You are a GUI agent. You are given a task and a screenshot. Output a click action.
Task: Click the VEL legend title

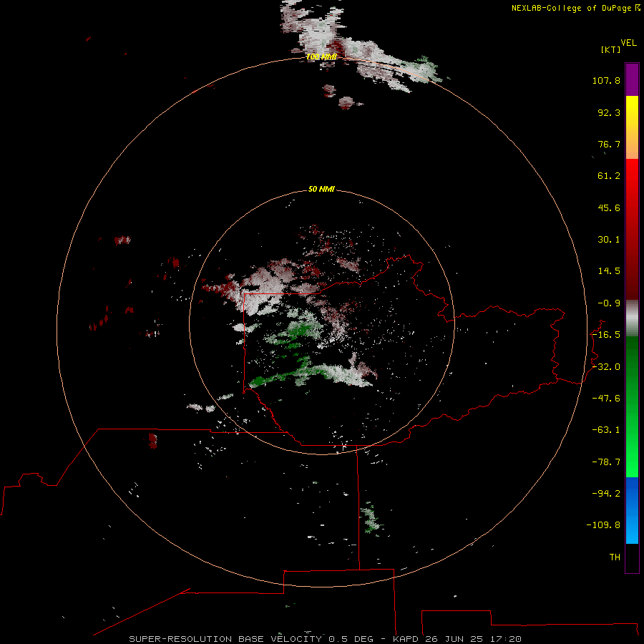(628, 42)
